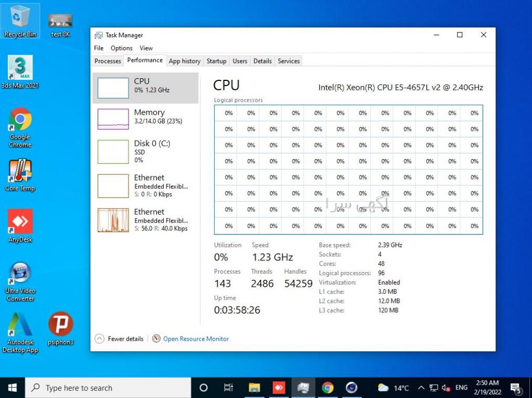Click the Task Manager title bar icon
Screen dimensions: 532x398
pyautogui.click(x=99, y=35)
